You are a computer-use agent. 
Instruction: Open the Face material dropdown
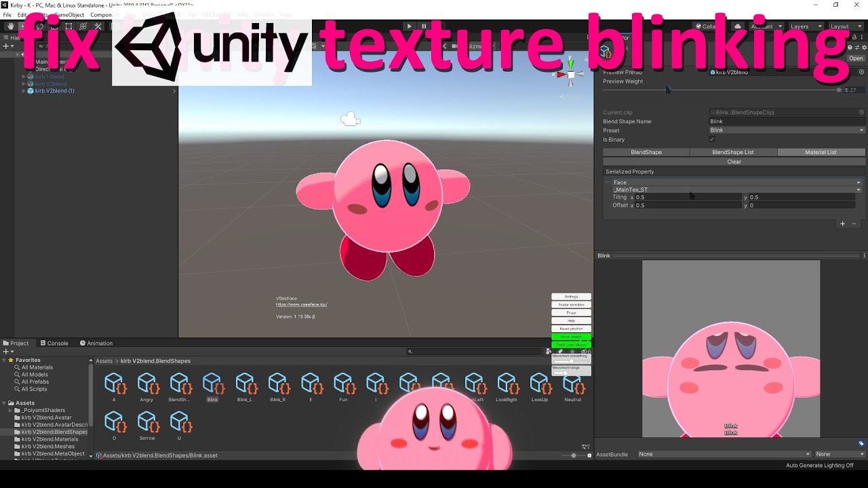(736, 182)
